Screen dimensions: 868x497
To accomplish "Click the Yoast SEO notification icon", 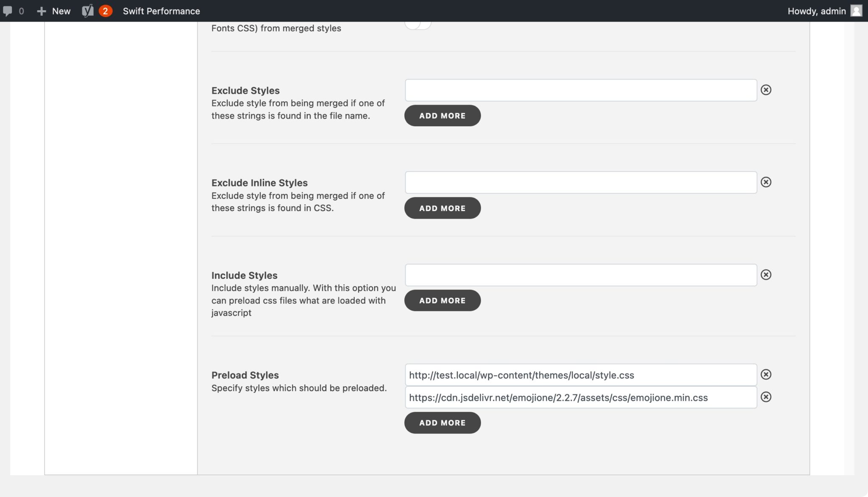I will (x=96, y=11).
